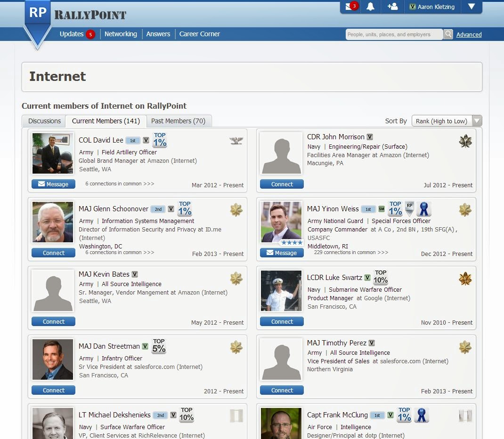Click SM badge next to Yinon Weiss
Viewport: 504px width, 439px height.
click(x=382, y=209)
